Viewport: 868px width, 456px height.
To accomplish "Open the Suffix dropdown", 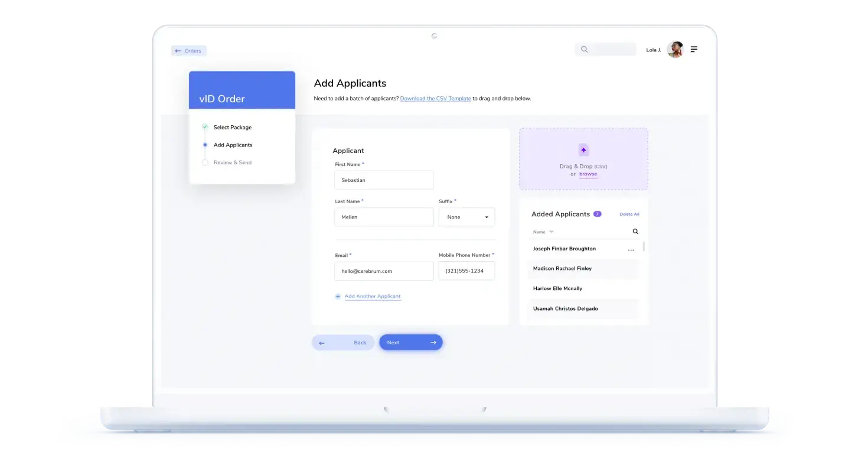I will tap(466, 217).
